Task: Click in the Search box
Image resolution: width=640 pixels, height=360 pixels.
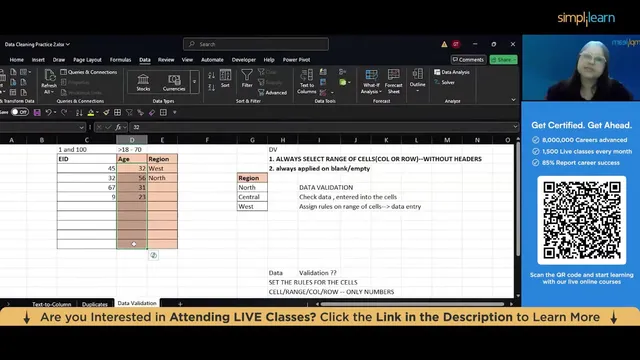Action: pyautogui.click(x=256, y=44)
